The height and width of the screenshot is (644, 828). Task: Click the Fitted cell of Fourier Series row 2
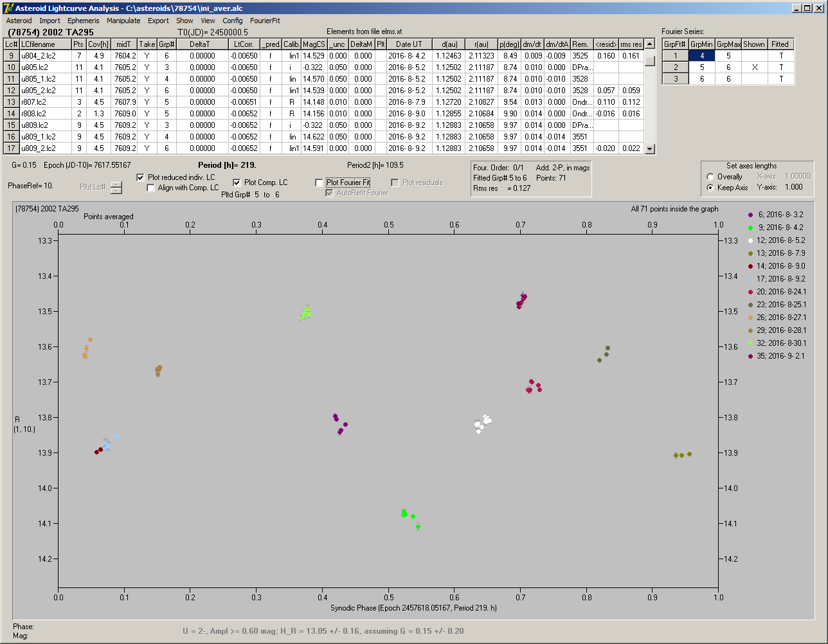click(780, 67)
